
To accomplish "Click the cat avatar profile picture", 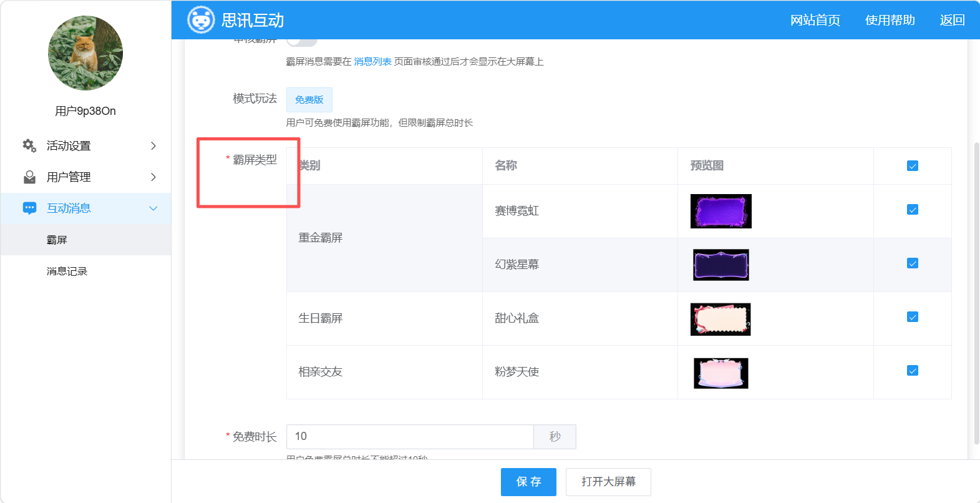I will click(85, 53).
